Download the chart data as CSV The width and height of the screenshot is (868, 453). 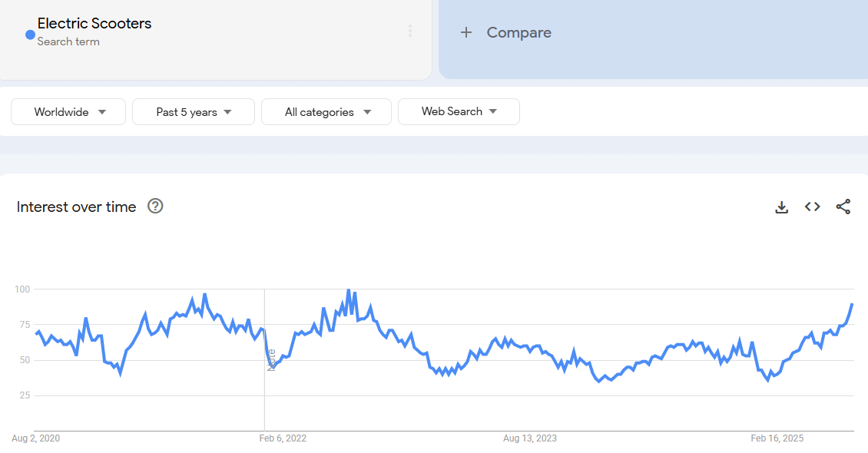[x=781, y=207]
